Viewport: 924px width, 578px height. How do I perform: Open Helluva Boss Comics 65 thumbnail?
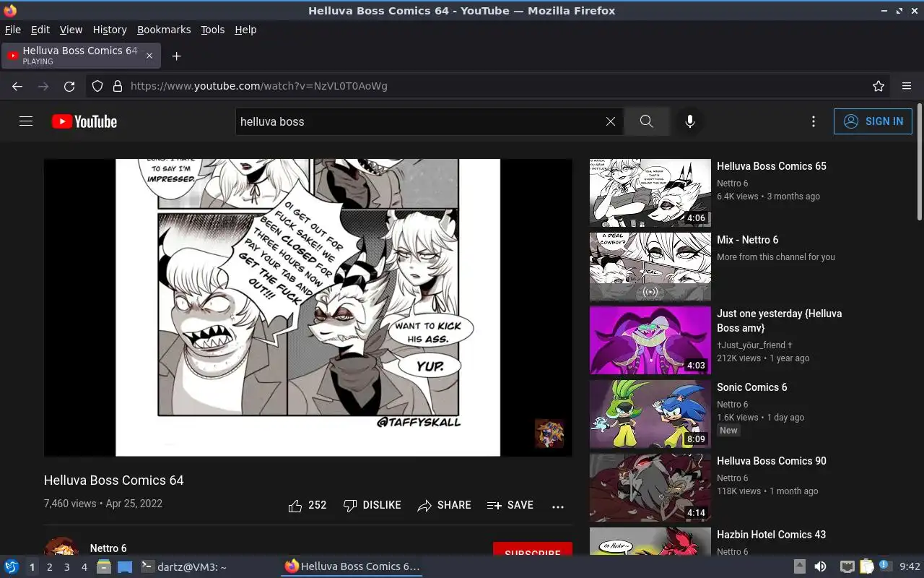point(650,193)
